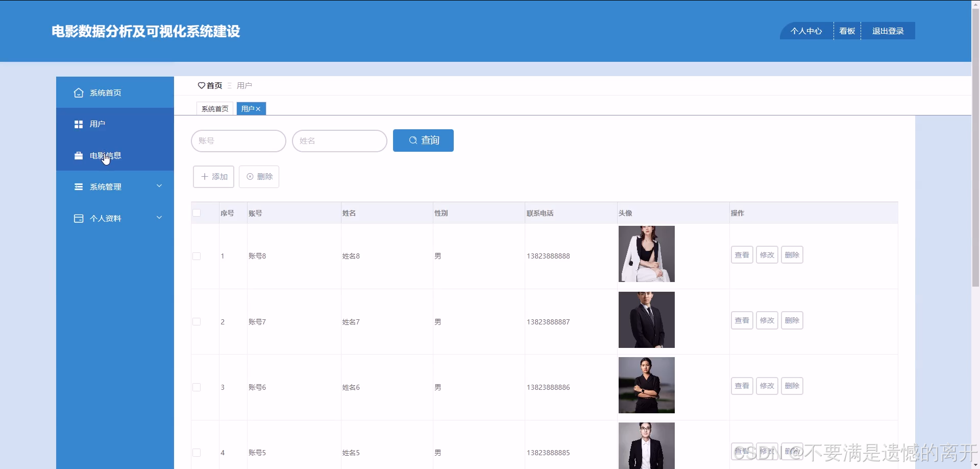Image resolution: width=980 pixels, height=469 pixels.
Task: Click the avatar photo for 账号8
Action: pyautogui.click(x=647, y=254)
